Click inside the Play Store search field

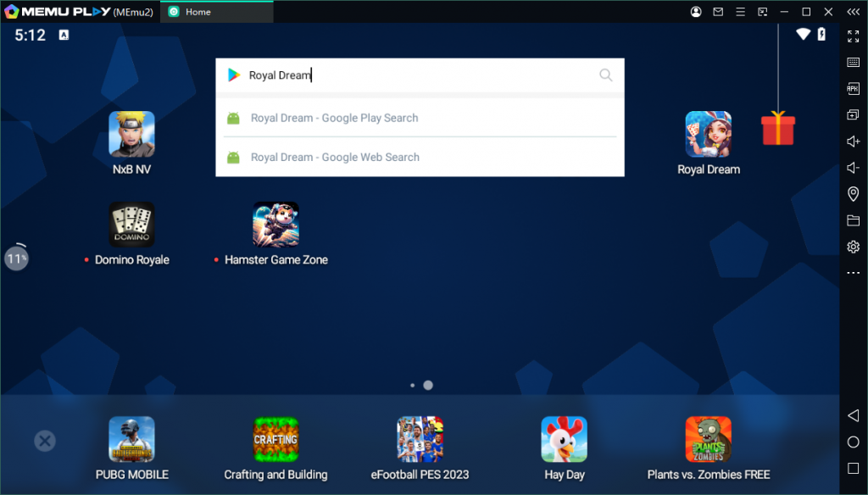pos(381,75)
